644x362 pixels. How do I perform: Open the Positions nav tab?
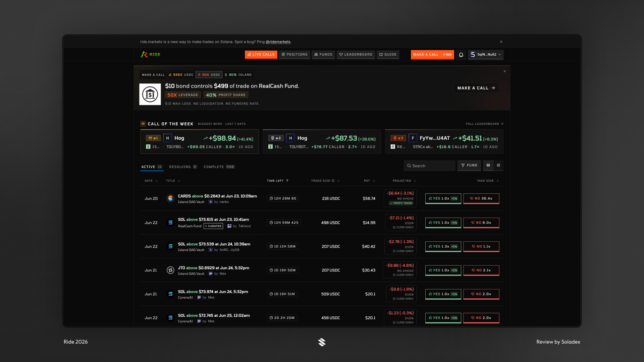[294, 55]
